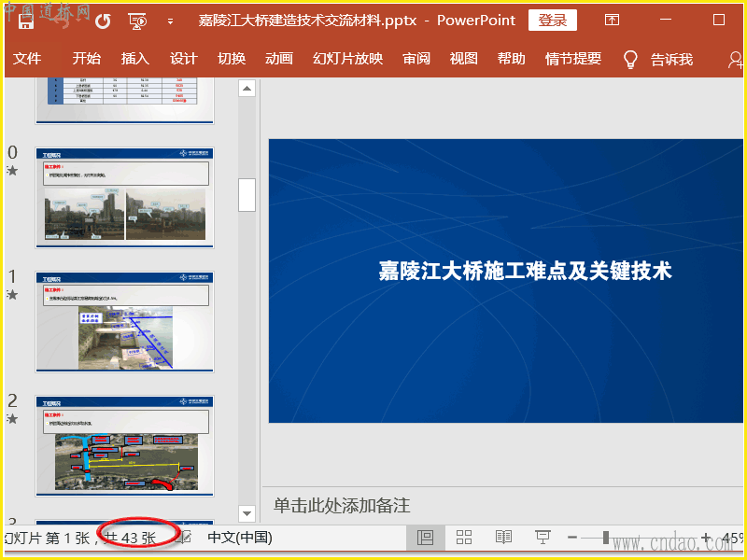Start Slide Show icon in status bar
The image size is (747, 560).
543,538
